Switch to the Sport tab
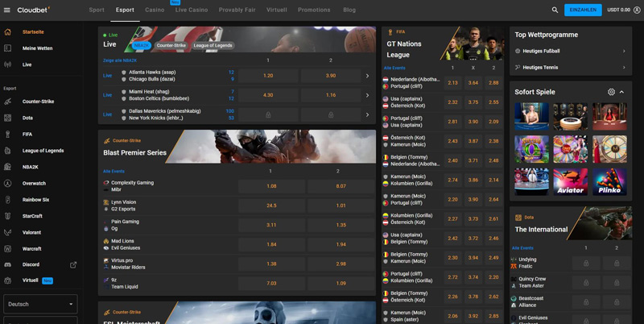Image resolution: width=644 pixels, height=324 pixels. [97, 10]
